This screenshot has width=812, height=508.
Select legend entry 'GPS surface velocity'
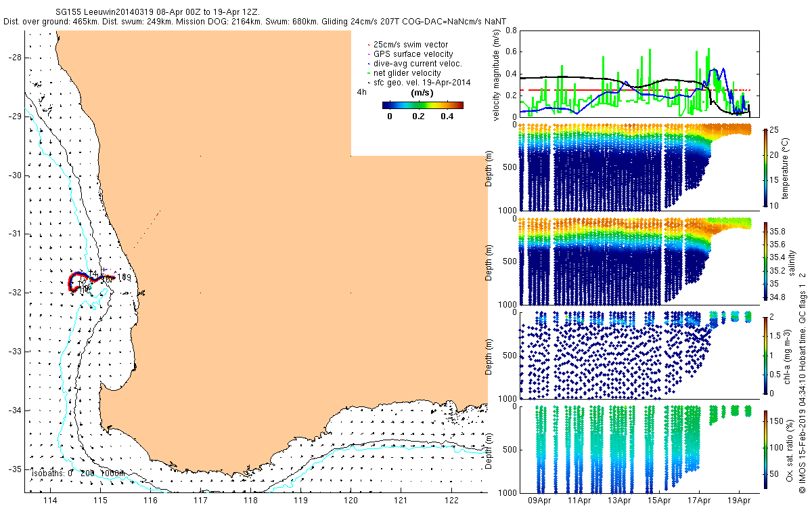[x=413, y=54]
